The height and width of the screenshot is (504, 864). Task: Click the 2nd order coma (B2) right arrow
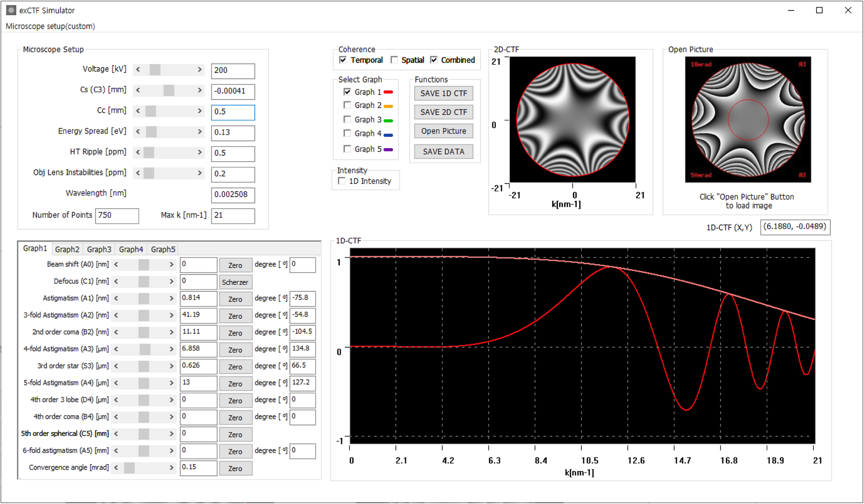(171, 332)
